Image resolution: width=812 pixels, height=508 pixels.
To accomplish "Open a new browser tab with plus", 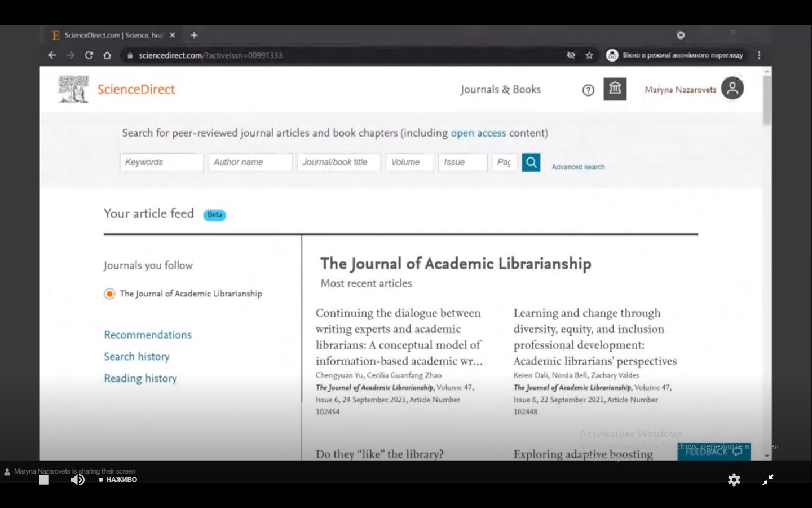I will pos(194,35).
